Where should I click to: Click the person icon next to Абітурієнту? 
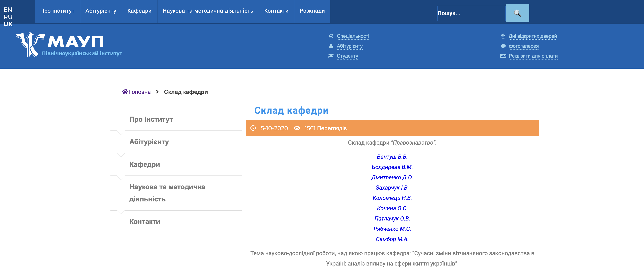(x=331, y=46)
